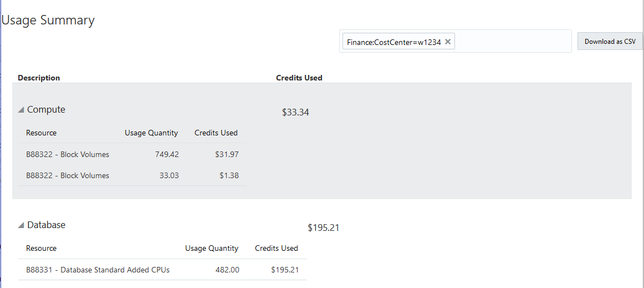The width and height of the screenshot is (644, 288).
Task: Select the Finance:CostCenter=w1234 tag chip
Action: click(393, 42)
